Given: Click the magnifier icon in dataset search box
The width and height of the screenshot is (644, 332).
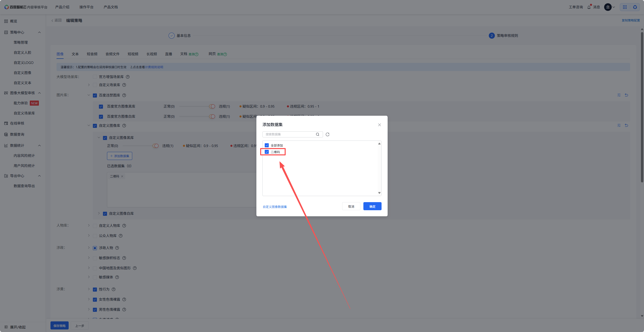Looking at the screenshot, I should point(317,134).
